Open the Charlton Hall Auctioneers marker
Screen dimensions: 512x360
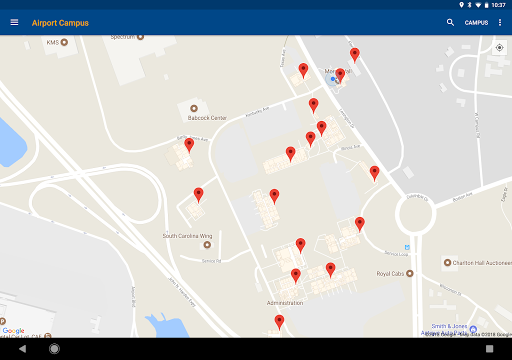(x=447, y=263)
